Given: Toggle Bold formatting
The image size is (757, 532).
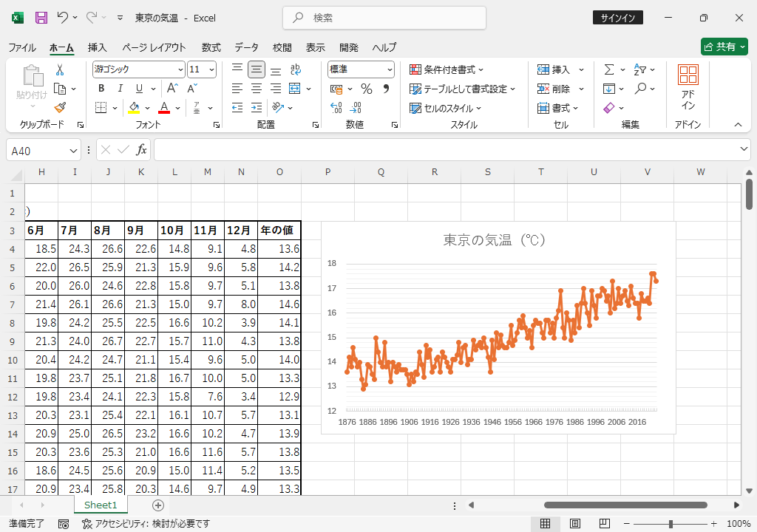Looking at the screenshot, I should [101, 89].
